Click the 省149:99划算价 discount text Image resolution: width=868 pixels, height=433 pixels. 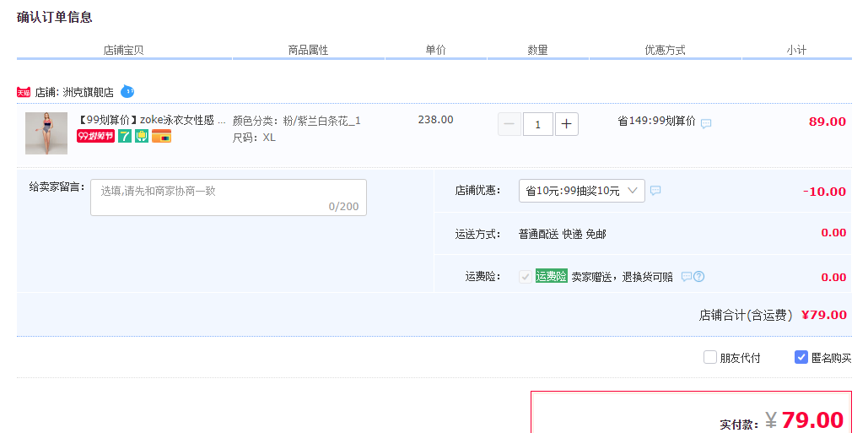pos(656,121)
